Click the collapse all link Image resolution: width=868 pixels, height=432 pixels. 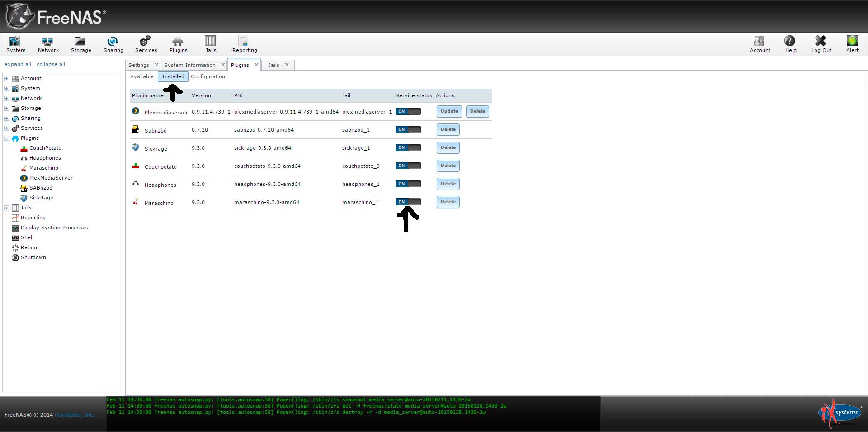51,64
